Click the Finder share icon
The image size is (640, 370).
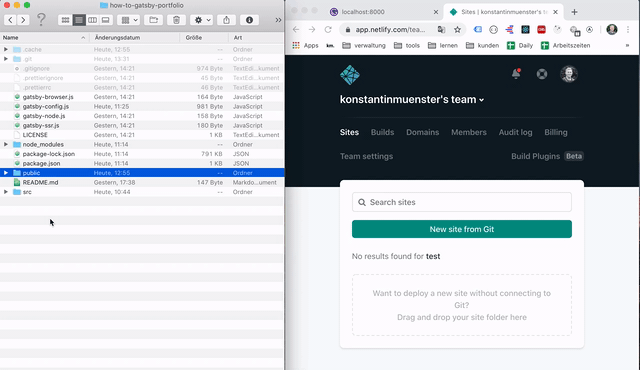click(x=227, y=20)
